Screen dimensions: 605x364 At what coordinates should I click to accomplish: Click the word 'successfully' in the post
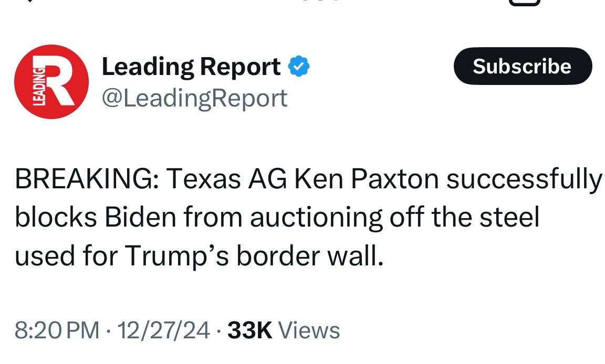point(524,180)
